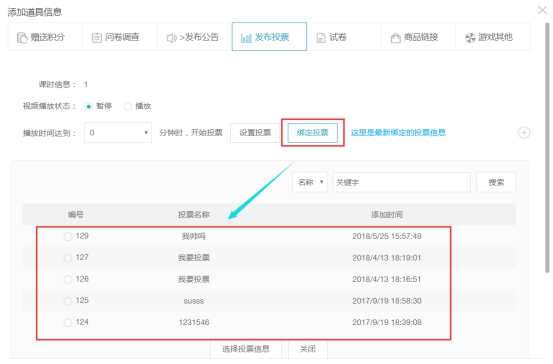Click timestamp 2017/9/19 18:39:08
Screen dimensions: 553x364
[387, 322]
